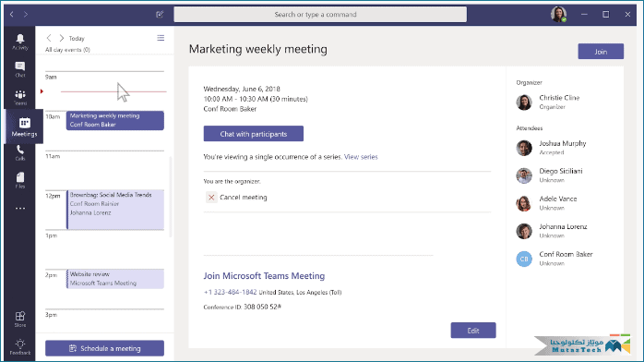The height and width of the screenshot is (362, 644).
Task: Select Marketing weekly meeting calendar event
Action: point(115,120)
